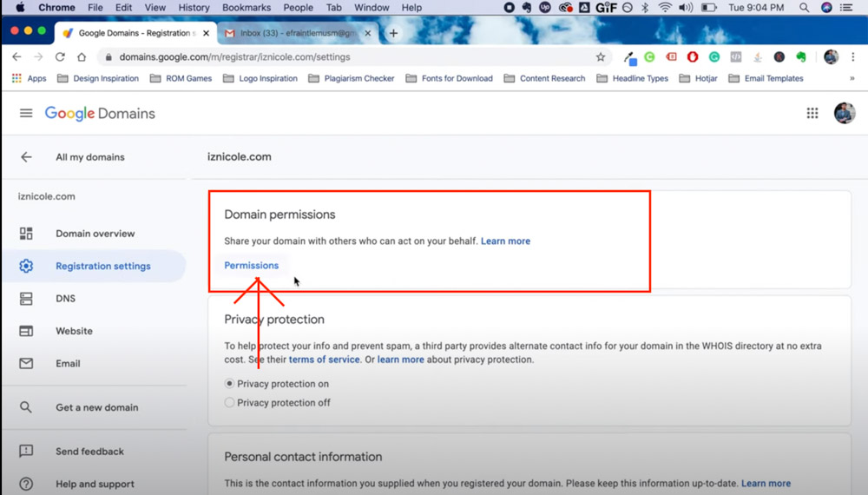868x495 pixels.
Task: Go to the browser home page
Action: click(82, 57)
